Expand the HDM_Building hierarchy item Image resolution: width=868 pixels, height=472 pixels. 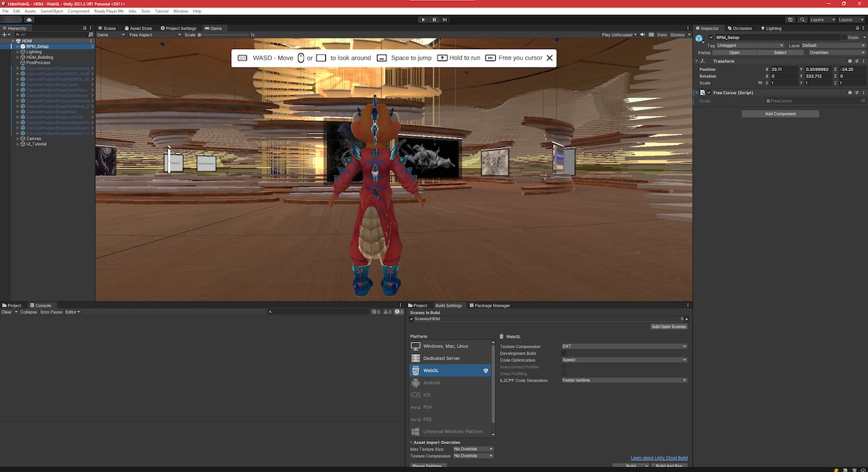click(18, 58)
